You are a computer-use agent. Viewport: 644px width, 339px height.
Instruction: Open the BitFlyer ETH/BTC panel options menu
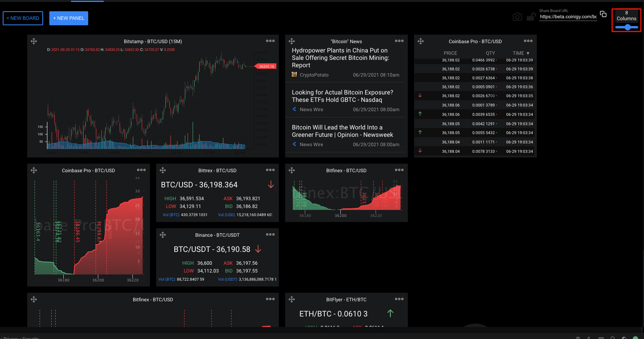pyautogui.click(x=399, y=299)
